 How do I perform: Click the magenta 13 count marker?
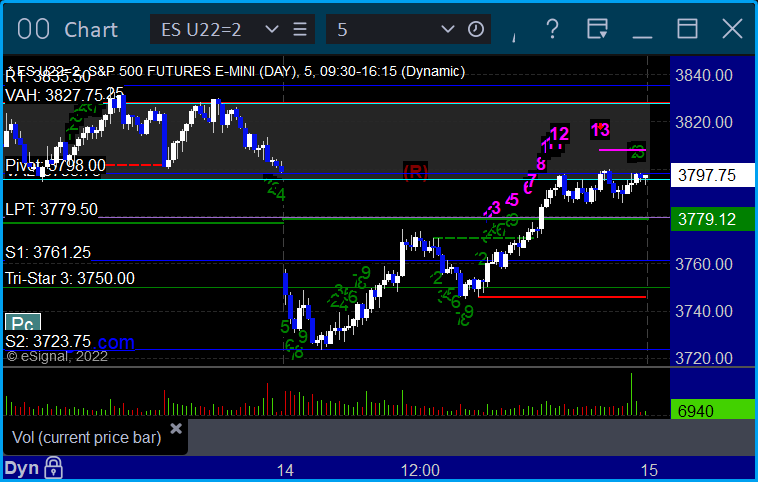[600, 130]
